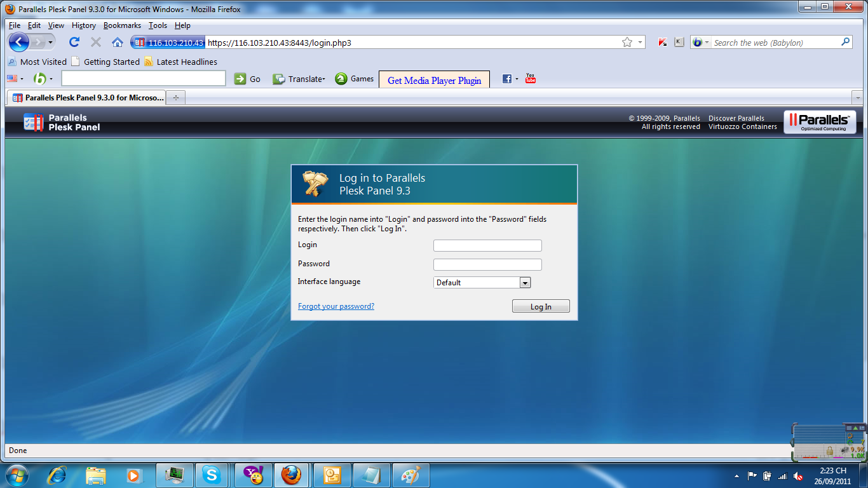Switch to Paint in the taskbar
The image size is (868, 488).
[410, 475]
